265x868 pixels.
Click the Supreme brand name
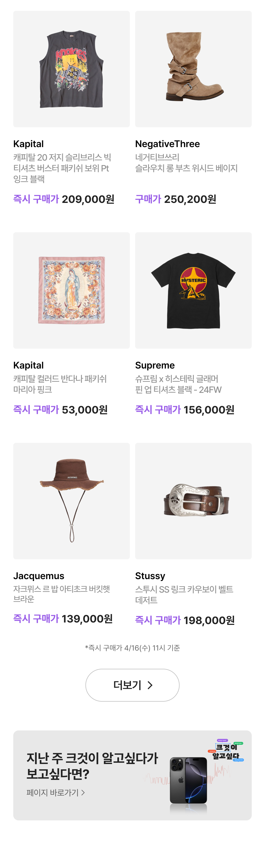(155, 365)
